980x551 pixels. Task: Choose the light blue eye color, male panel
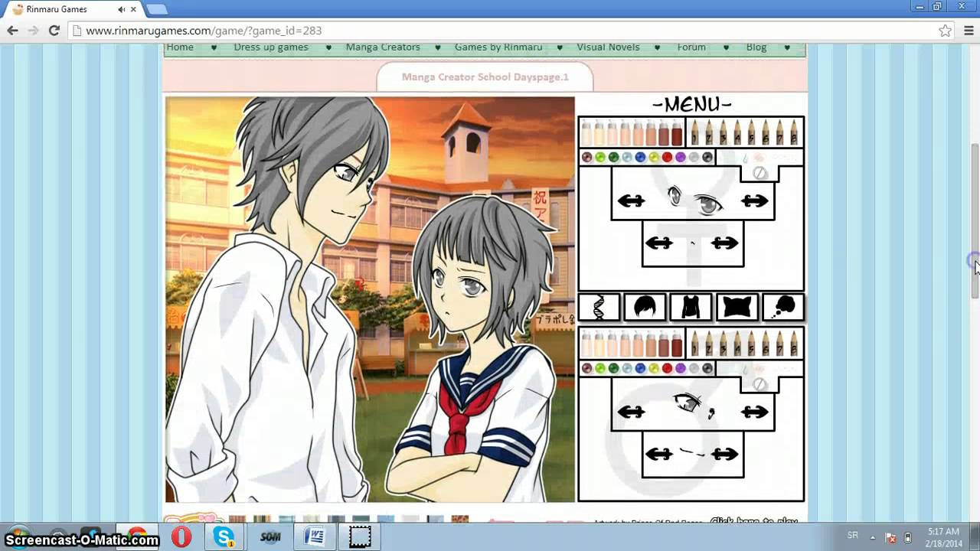pos(627,369)
